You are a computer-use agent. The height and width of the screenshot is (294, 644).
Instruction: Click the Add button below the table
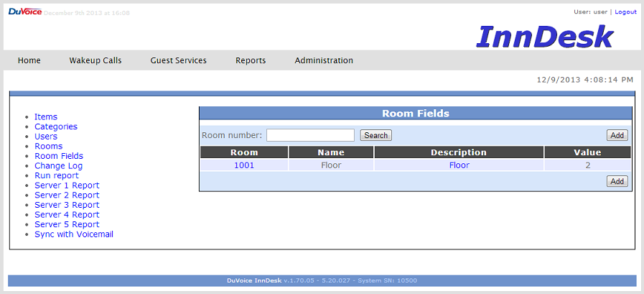[x=617, y=181]
